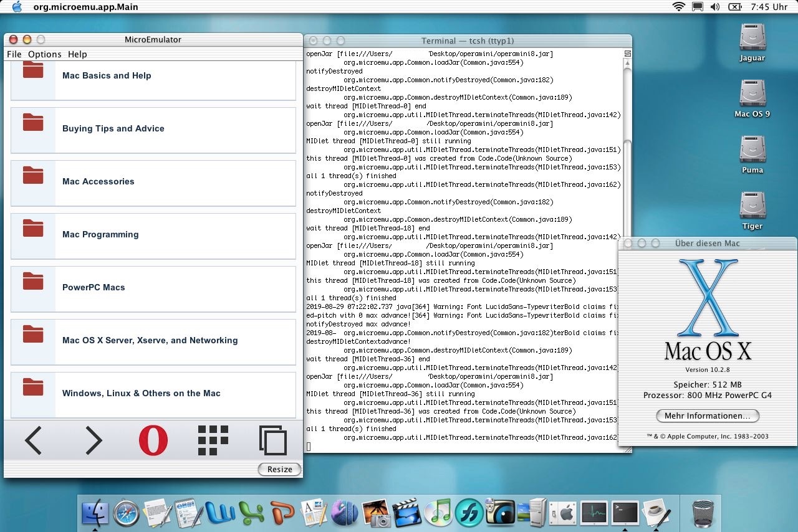Click the battery status menu bar icon
Viewport: 798px width, 532px height.
point(735,7)
